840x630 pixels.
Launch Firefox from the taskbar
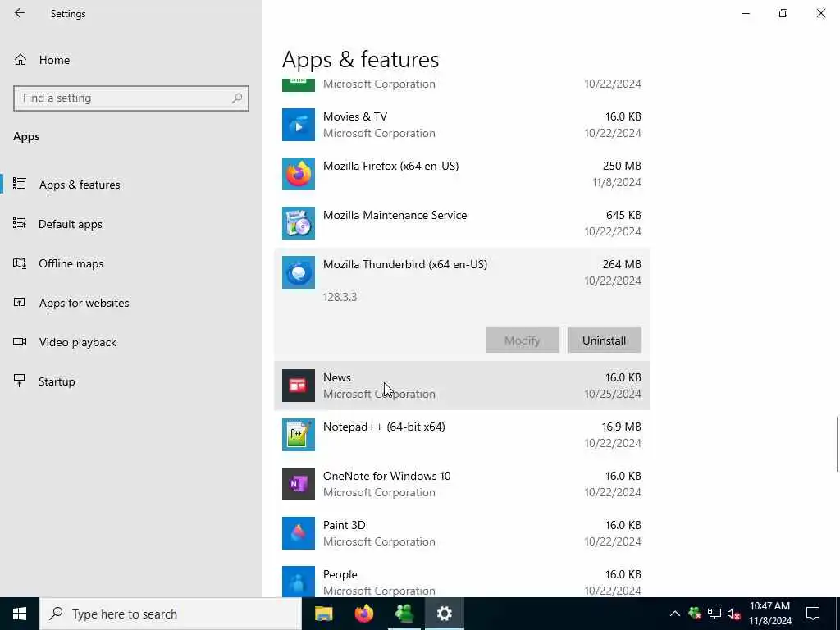click(364, 614)
